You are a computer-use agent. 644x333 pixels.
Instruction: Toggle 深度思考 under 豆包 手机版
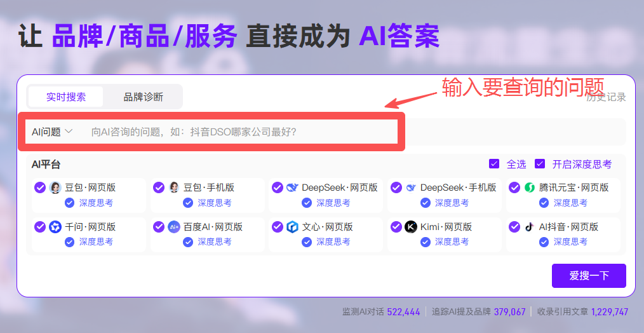click(187, 203)
